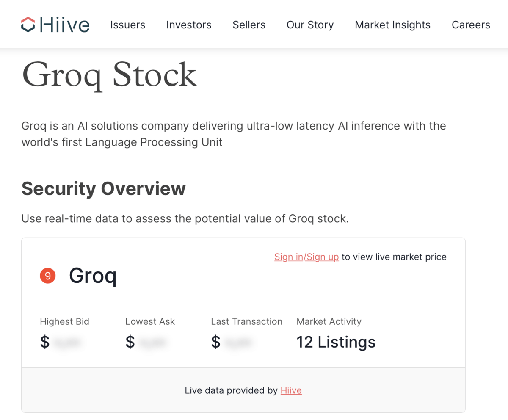The width and height of the screenshot is (508, 420).
Task: Click the Hiive wordmark in header
Action: pos(65,25)
